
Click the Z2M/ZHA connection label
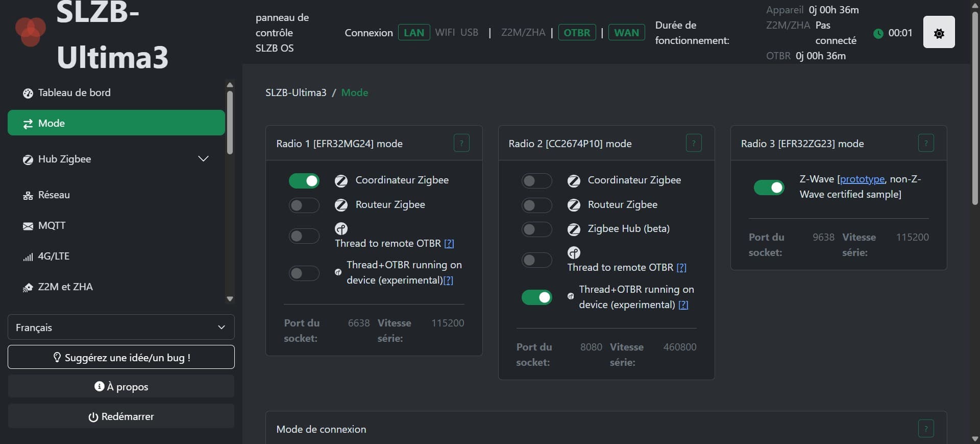coord(523,33)
